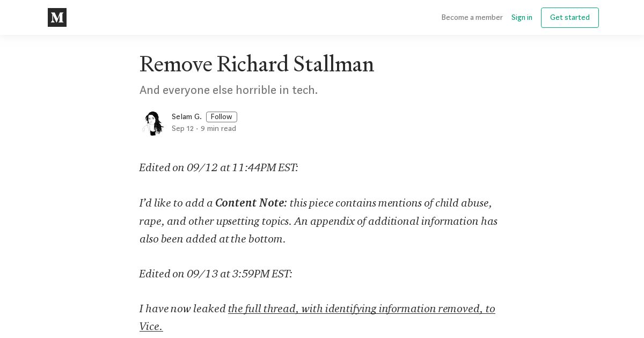Click the 'I have now leaked' text
Image resolution: width=644 pixels, height=338 pixels.
coord(182,309)
